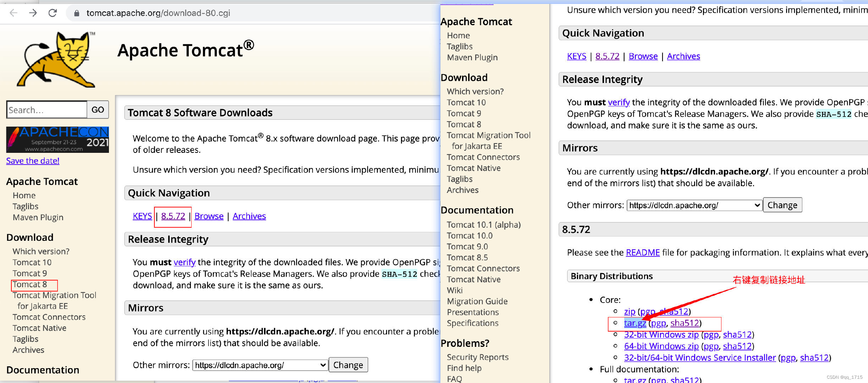
Task: Click the ApacheCon 2021 banner image
Action: [57, 140]
